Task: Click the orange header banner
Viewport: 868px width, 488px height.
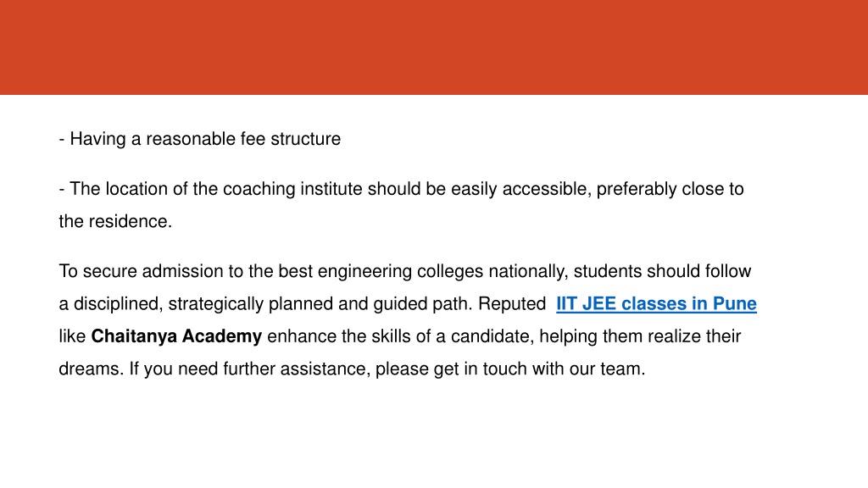Action: click(434, 47)
